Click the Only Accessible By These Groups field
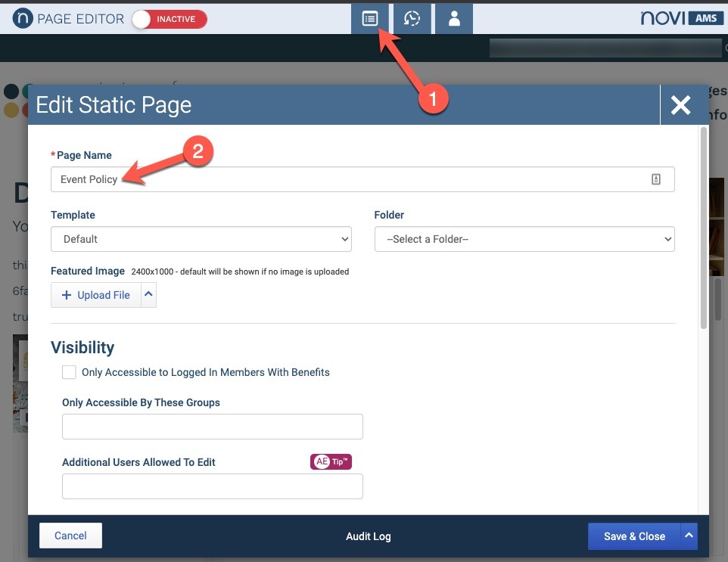 213,427
